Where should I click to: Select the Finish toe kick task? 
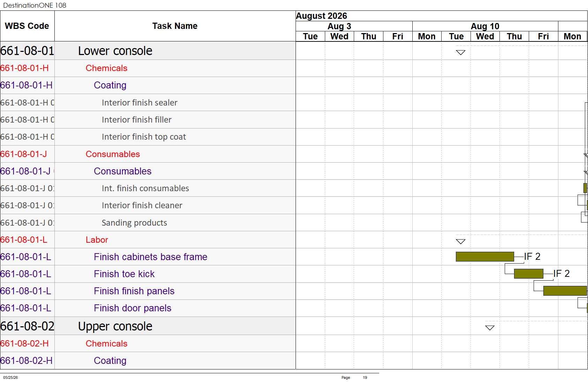tap(148, 274)
